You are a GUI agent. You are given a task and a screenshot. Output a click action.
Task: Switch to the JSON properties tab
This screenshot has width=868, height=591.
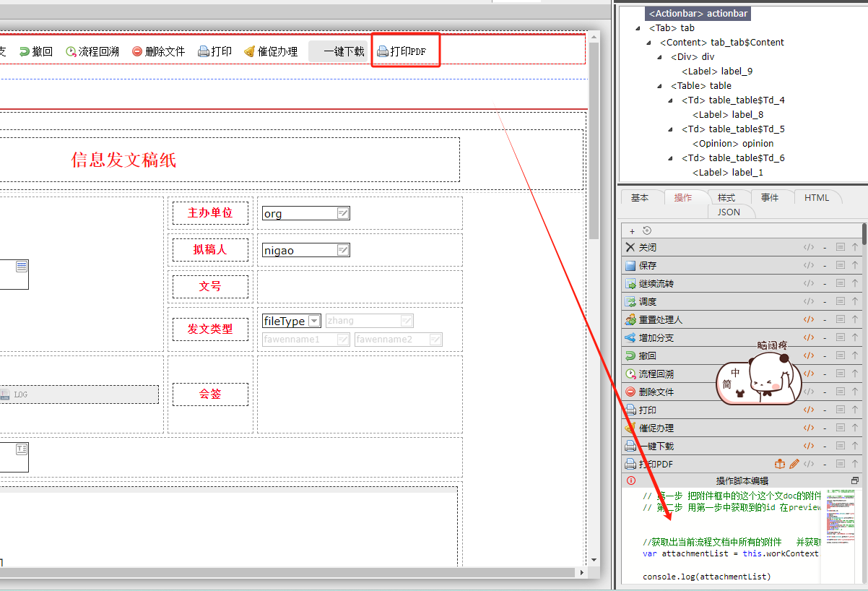click(x=729, y=212)
